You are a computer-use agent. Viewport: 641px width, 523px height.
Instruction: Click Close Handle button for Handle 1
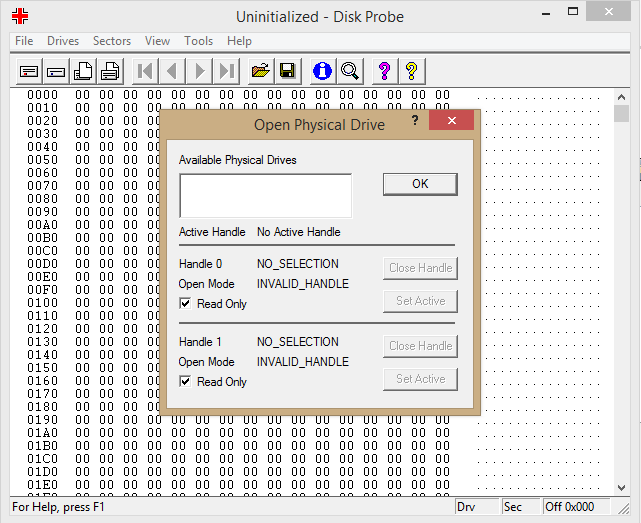[x=420, y=346]
